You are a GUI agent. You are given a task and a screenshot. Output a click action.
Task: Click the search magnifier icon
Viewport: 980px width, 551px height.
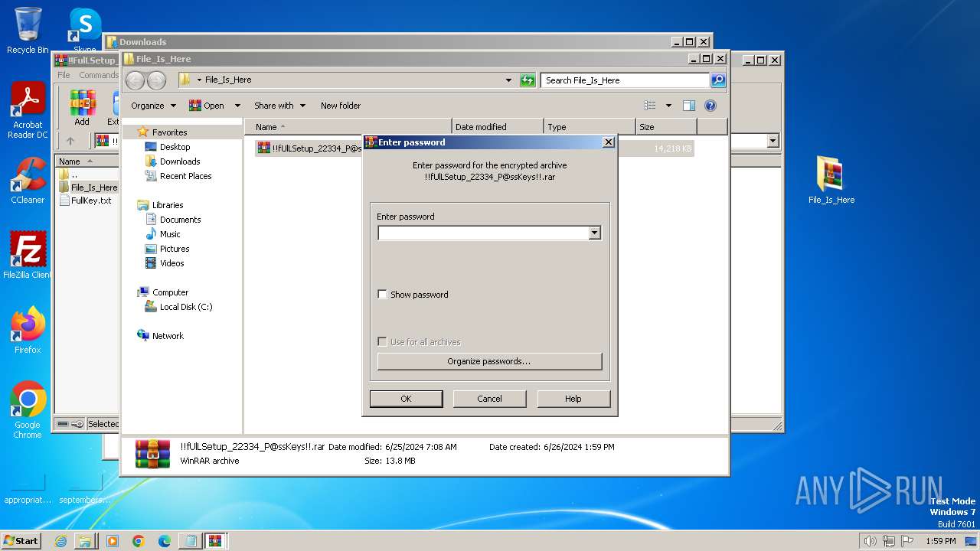pos(718,80)
